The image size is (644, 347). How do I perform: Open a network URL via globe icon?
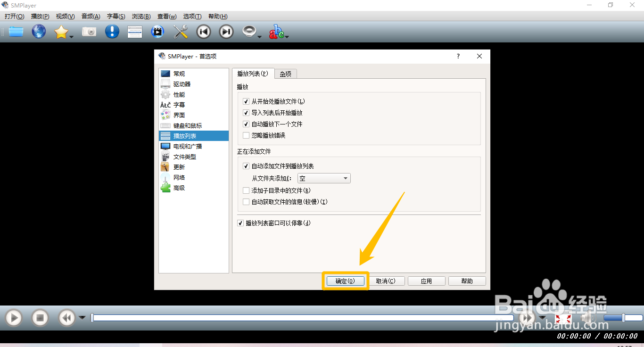tap(39, 32)
